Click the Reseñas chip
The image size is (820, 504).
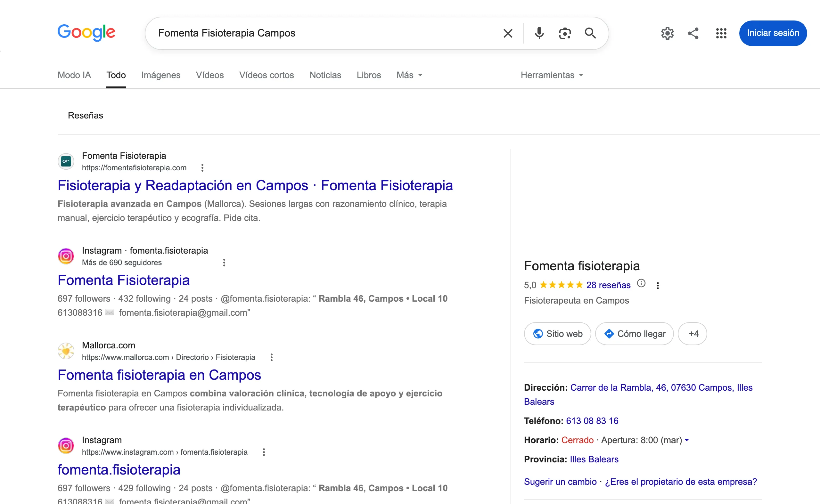[86, 115]
